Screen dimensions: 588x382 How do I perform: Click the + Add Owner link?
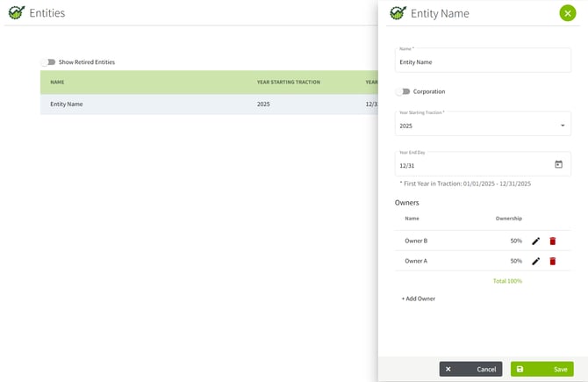click(x=419, y=299)
